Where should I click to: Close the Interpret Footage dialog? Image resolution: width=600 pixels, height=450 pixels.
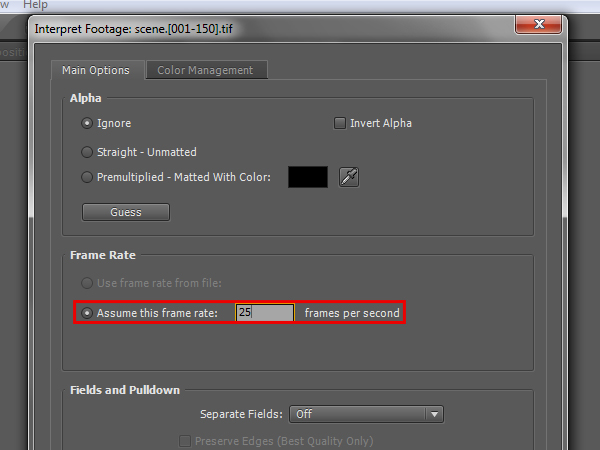click(539, 24)
